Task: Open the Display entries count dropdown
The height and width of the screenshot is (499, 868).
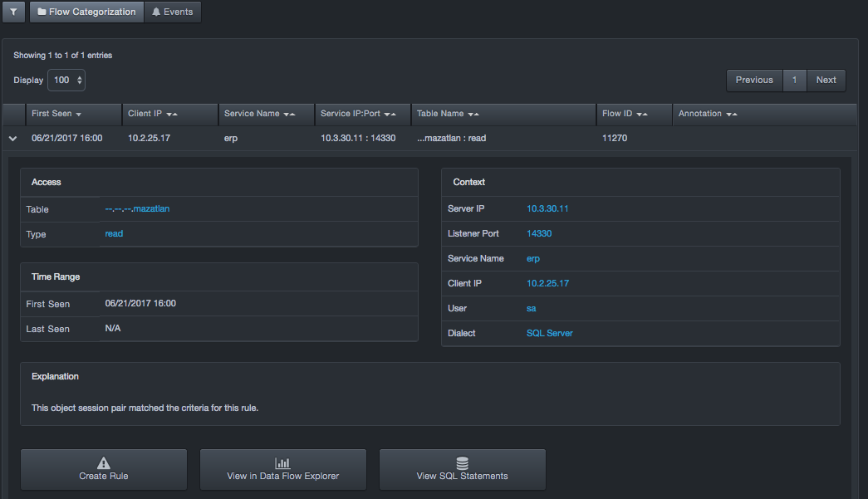Action: click(66, 81)
